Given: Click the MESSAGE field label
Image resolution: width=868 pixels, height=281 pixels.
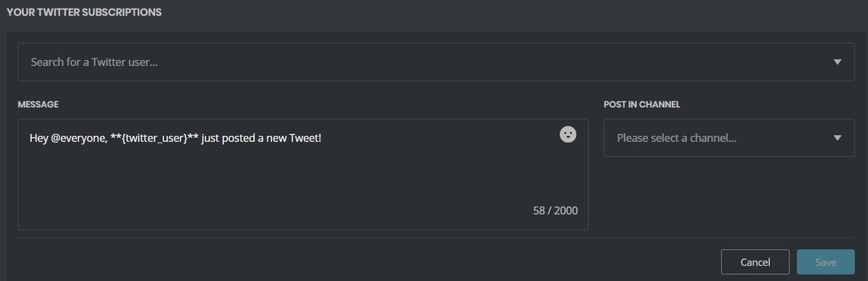Looking at the screenshot, I should pyautogui.click(x=38, y=104).
